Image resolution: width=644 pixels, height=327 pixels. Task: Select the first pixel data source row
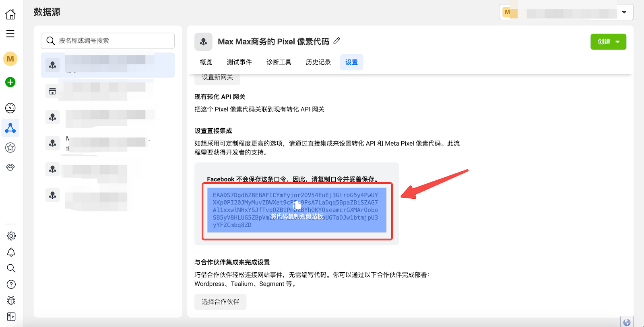point(108,65)
